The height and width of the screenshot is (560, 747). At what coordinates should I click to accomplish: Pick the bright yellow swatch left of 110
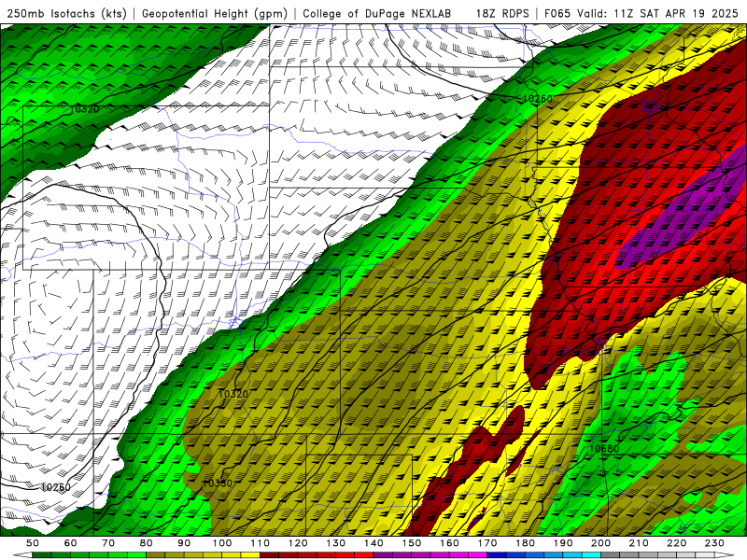[250, 555]
